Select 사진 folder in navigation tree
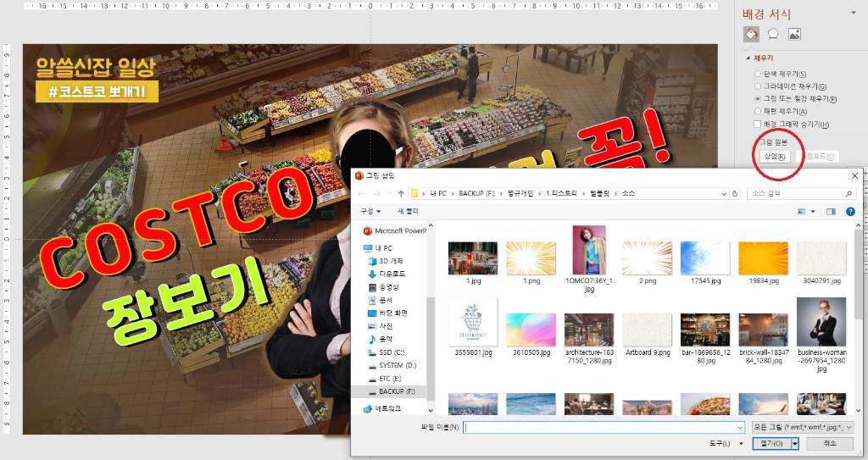Image resolution: width=868 pixels, height=460 pixels. (x=381, y=326)
